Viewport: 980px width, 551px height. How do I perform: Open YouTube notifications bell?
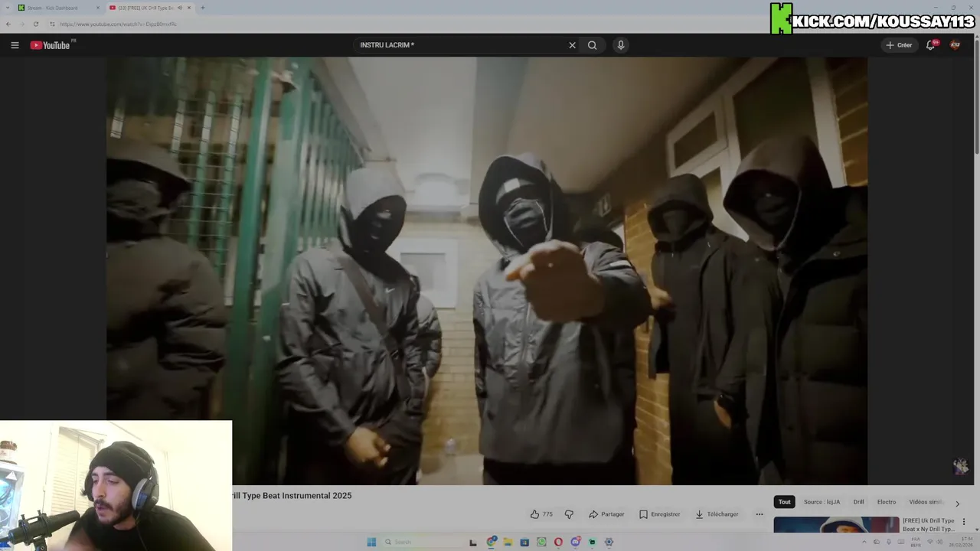(931, 45)
